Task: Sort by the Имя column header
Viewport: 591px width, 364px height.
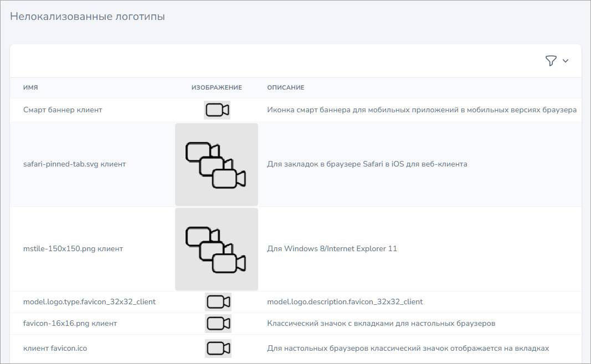Action: [x=30, y=88]
